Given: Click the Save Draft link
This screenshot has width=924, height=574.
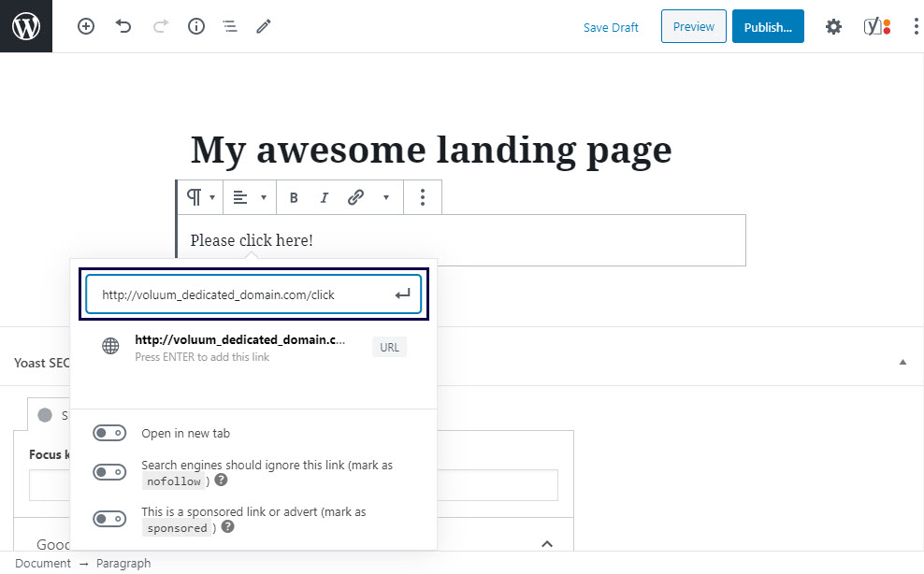Looking at the screenshot, I should coord(611,27).
